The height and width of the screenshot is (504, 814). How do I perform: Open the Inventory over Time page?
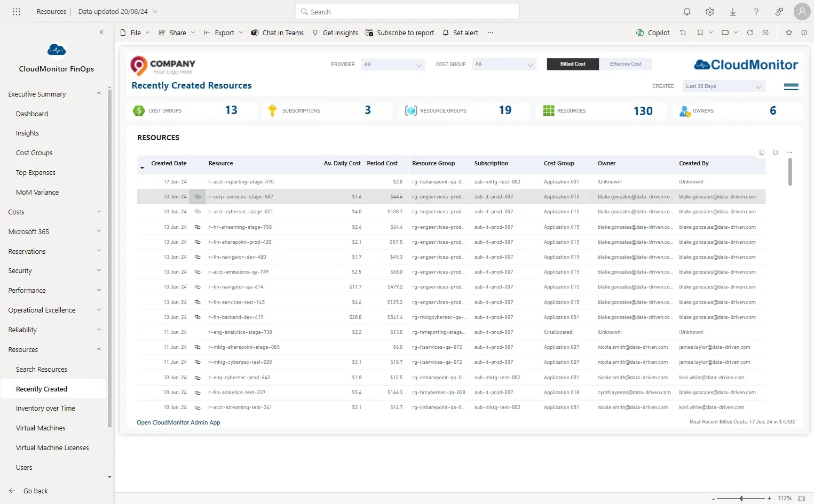(45, 409)
